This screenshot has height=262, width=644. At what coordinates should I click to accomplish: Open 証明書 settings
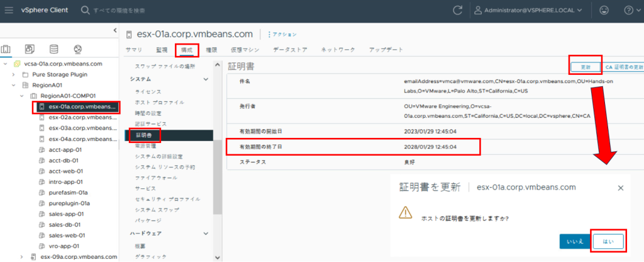point(169,135)
